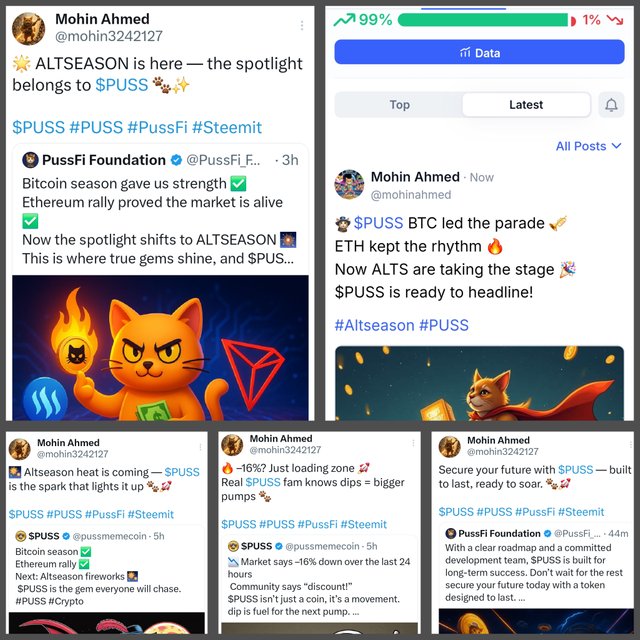This screenshot has height=640, width=640.
Task: Click Mohin Ahmed avatar beside @mohinahmed
Action: pyautogui.click(x=349, y=184)
